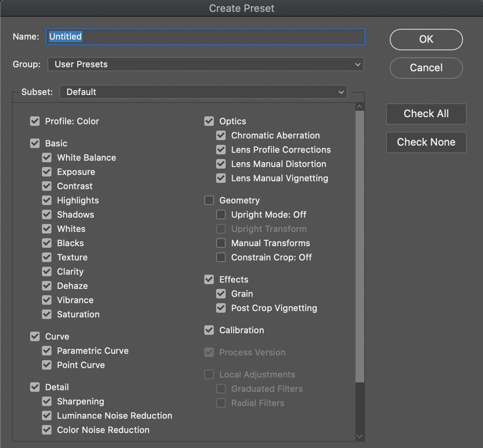Toggle the Dehaze checkbox
Screen dimensions: 483x448
(47, 286)
